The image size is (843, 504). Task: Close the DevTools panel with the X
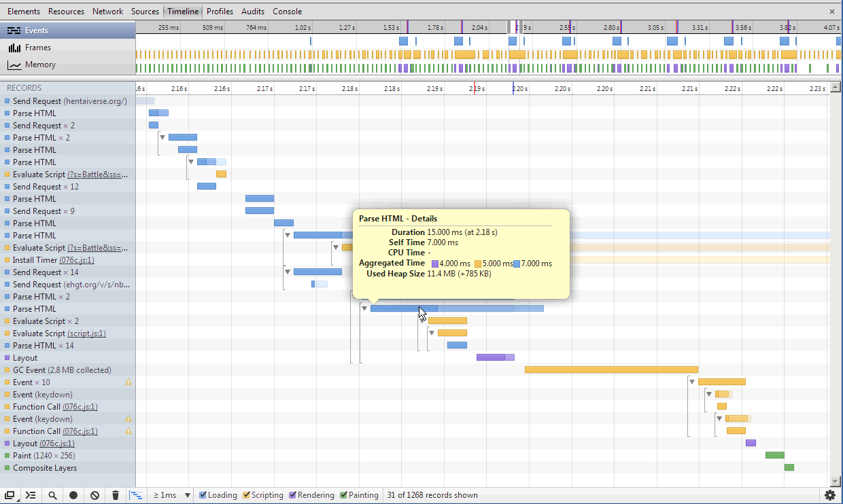tap(832, 12)
